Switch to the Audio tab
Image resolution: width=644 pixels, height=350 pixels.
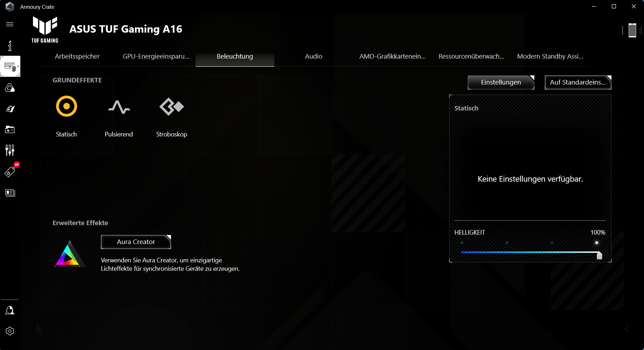(314, 56)
